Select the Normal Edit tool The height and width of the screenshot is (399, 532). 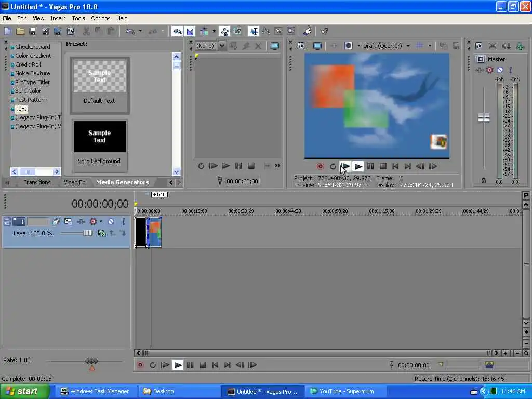[x=254, y=32]
